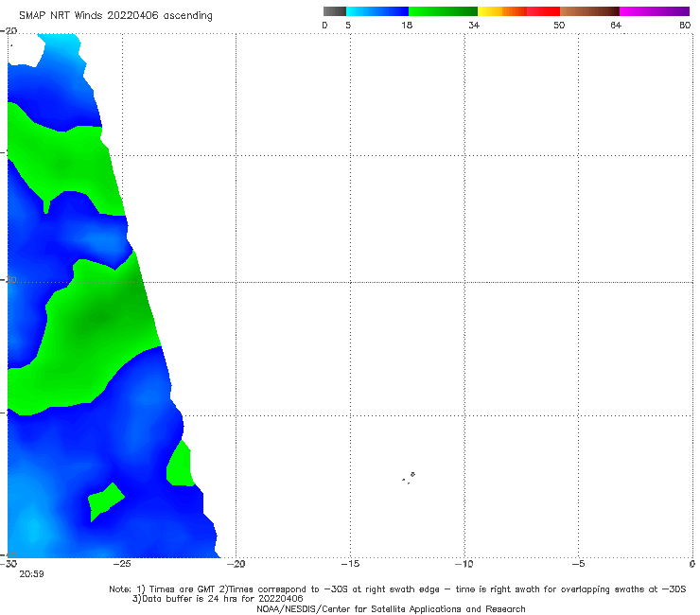The image size is (700, 615).
Task: Click the blue 5-18 segment of color bar
Action: pyautogui.click(x=377, y=11)
